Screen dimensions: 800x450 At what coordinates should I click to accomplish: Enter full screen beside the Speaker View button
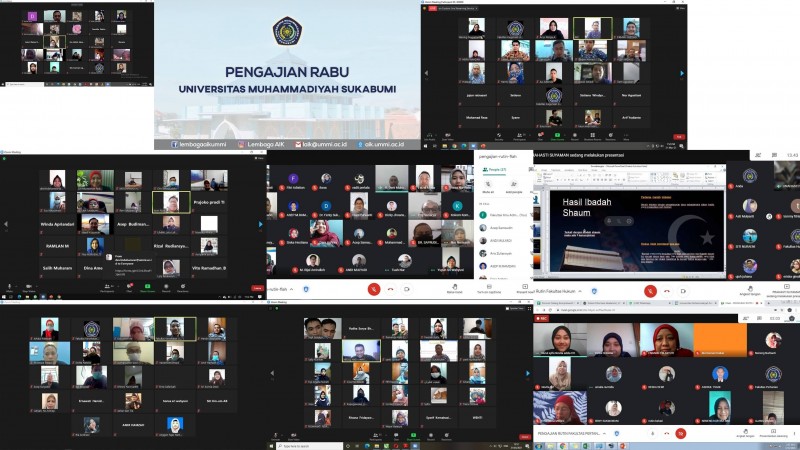[530, 309]
